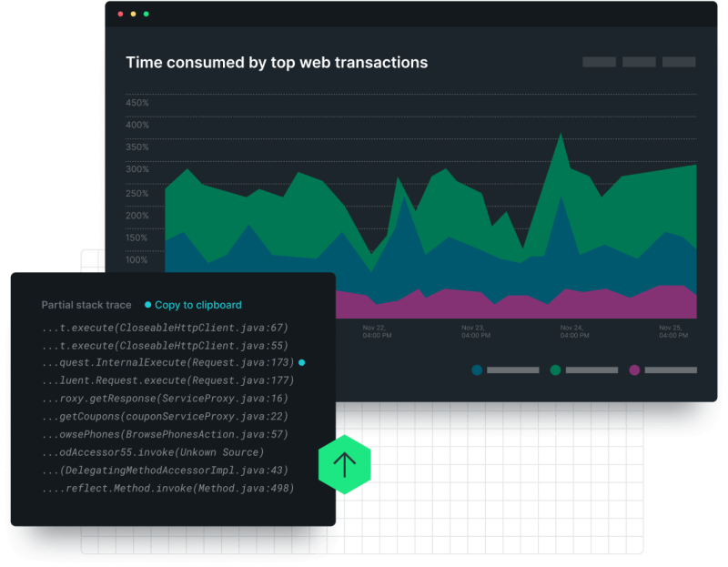Open the couponServiceProxy.java:22 stack line
This screenshot has width=728, height=567.
click(x=165, y=416)
